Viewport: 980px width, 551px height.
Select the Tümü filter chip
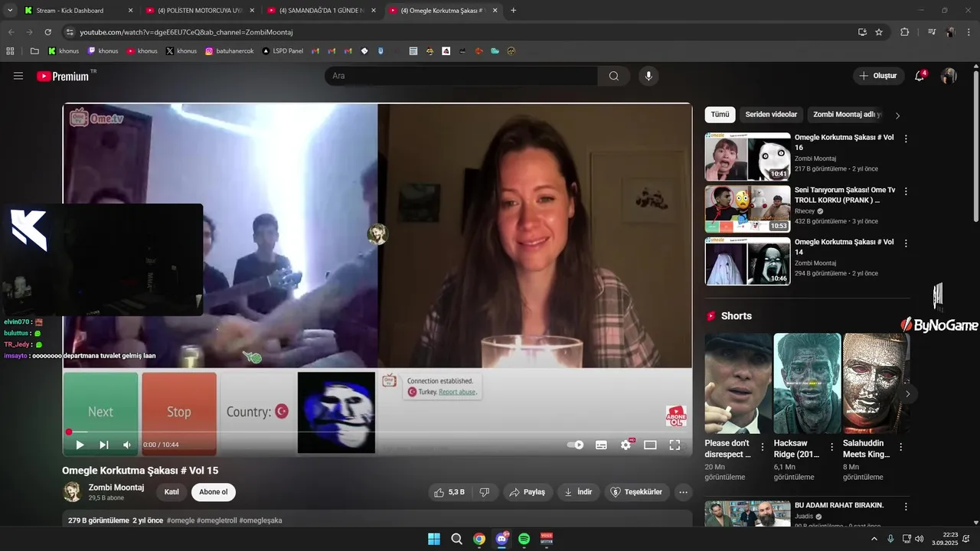[720, 115]
